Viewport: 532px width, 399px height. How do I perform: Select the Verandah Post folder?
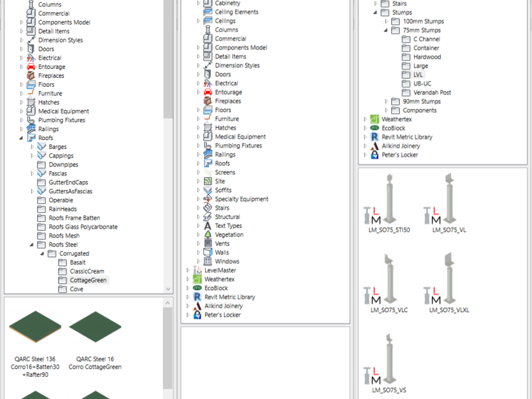(x=432, y=92)
